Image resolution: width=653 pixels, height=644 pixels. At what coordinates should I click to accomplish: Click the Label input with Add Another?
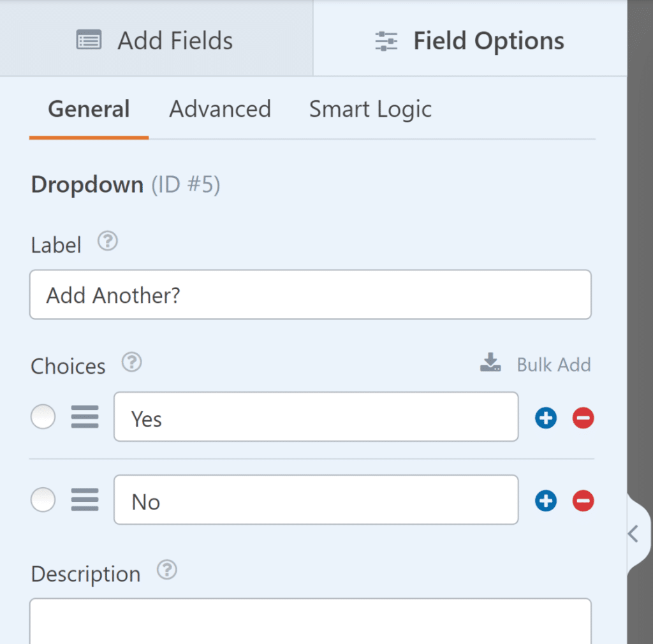pyautogui.click(x=310, y=295)
